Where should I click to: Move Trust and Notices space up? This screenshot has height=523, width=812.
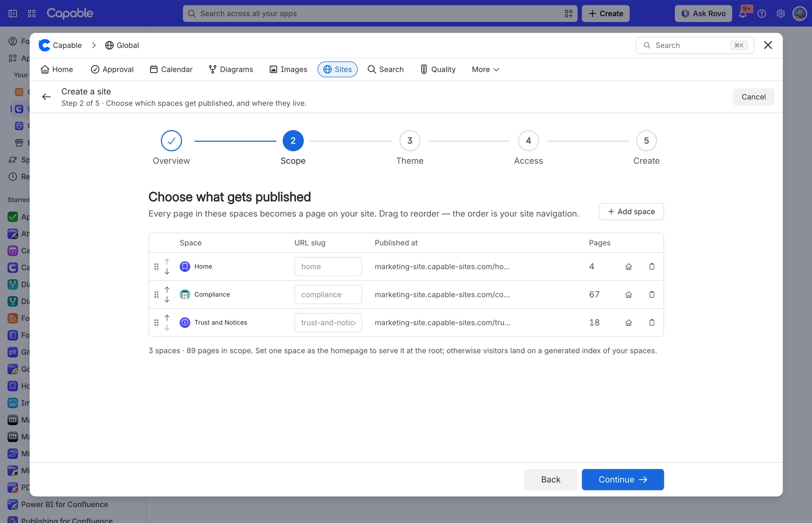[x=167, y=318]
